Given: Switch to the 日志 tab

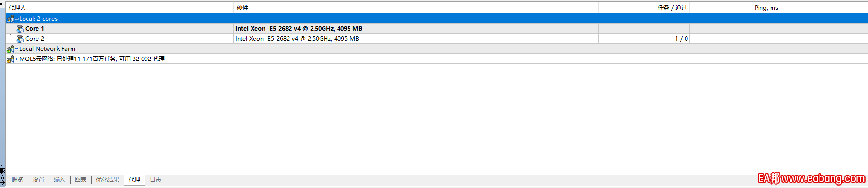Looking at the screenshot, I should tap(156, 180).
